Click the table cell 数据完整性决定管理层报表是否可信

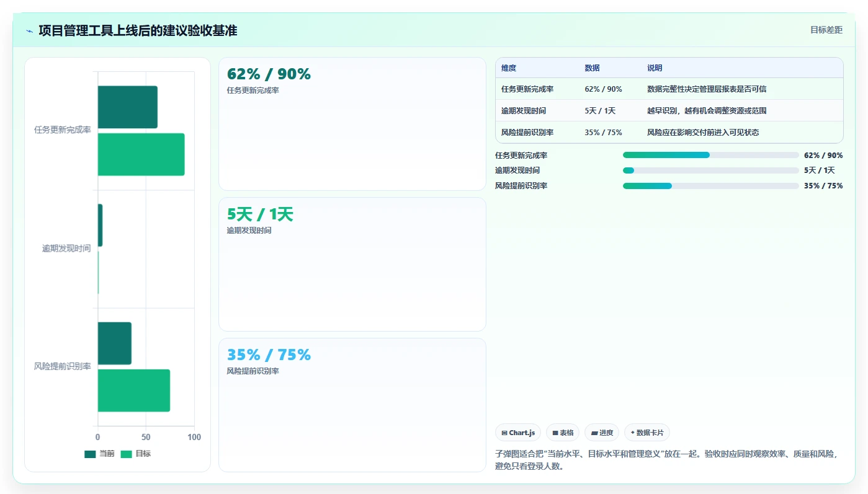[707, 89]
